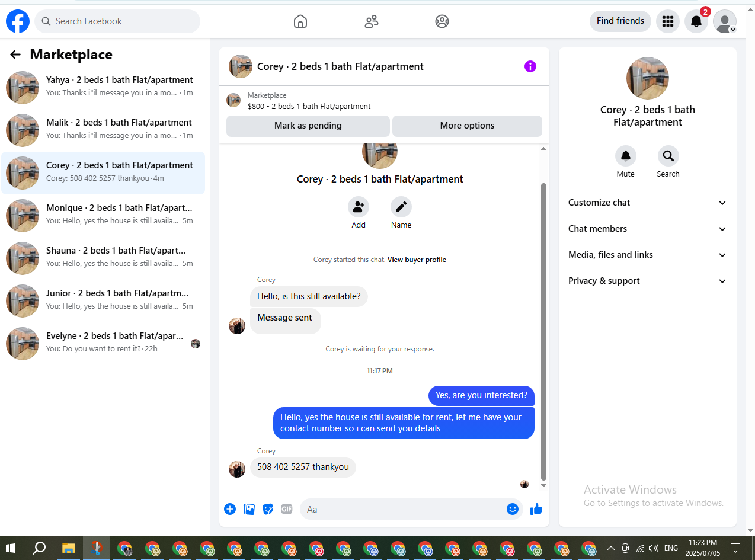Expand Customize chat section
The width and height of the screenshot is (755, 560).
tap(648, 203)
